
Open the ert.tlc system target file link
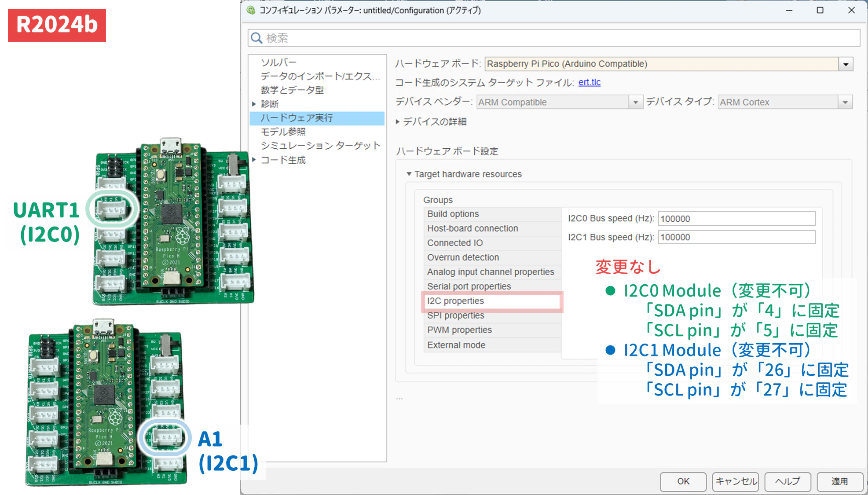(589, 82)
